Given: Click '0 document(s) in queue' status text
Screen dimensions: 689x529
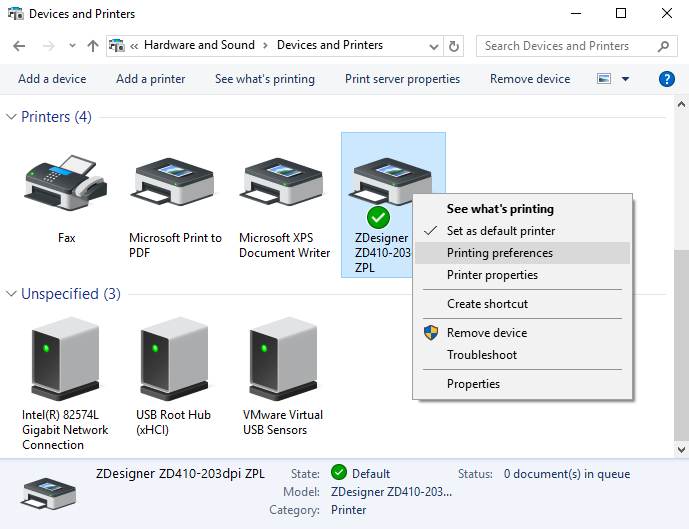Looking at the screenshot, I should [x=567, y=474].
